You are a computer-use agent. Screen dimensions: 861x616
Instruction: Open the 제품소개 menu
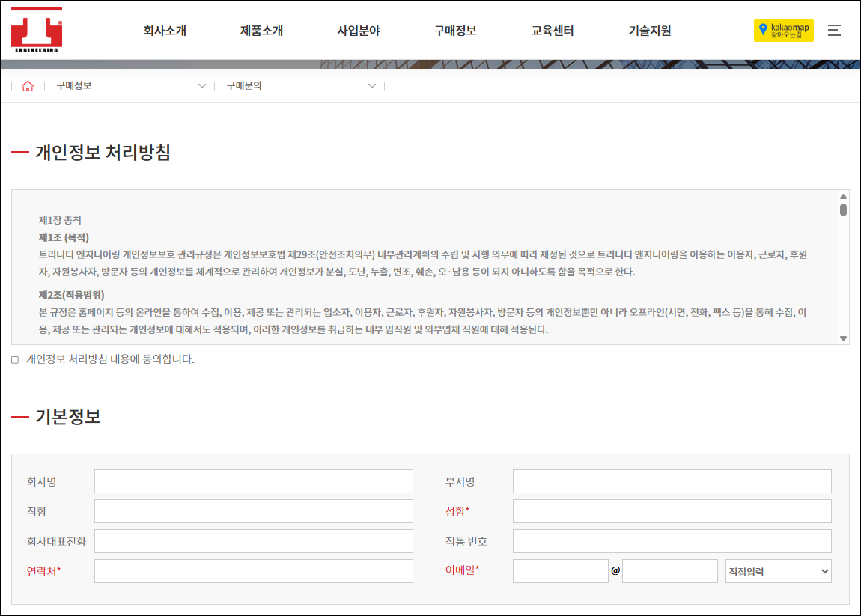261,31
